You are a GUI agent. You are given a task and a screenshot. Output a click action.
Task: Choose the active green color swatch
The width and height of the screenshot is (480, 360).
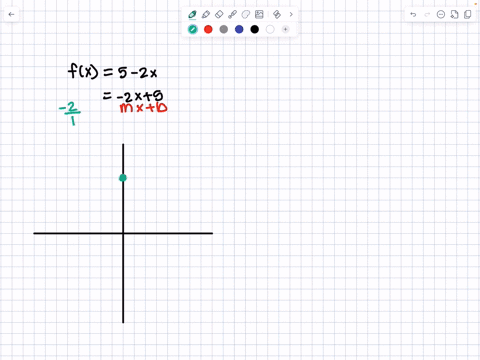[x=193, y=29]
